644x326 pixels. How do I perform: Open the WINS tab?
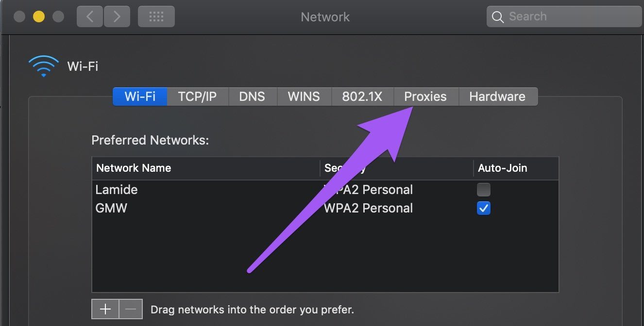click(304, 97)
